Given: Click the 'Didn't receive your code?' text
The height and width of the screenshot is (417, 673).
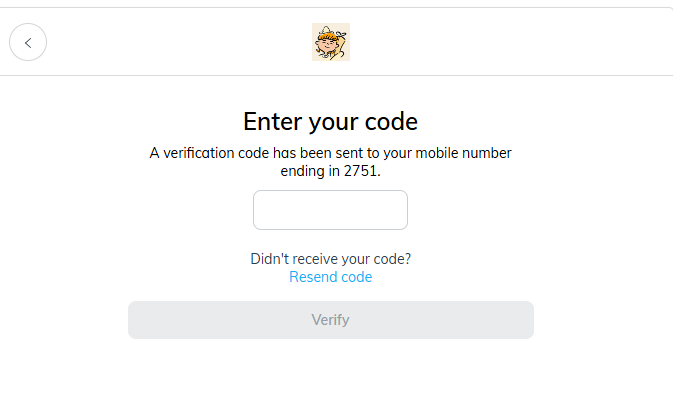Looking at the screenshot, I should pos(330,259).
